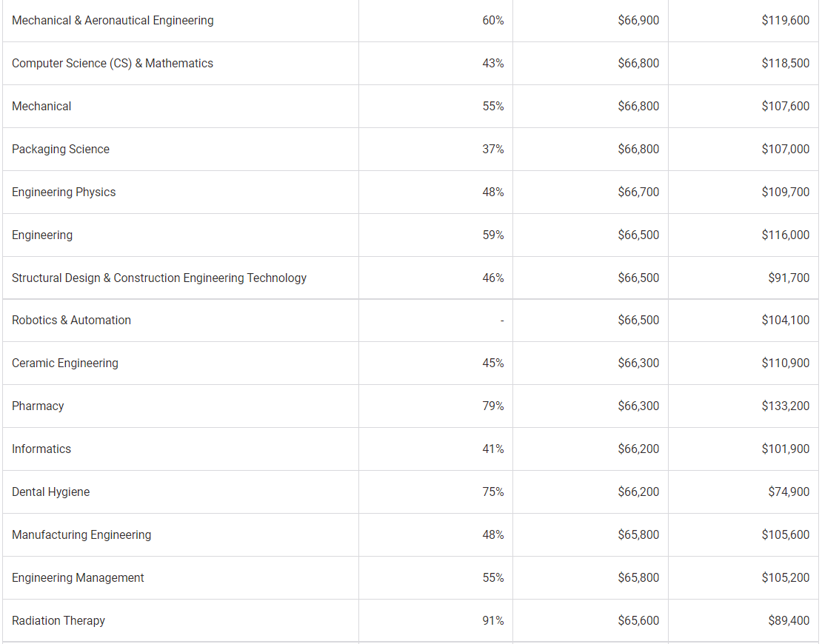Click Pharmacy's $133,200 mid-career pay cell
Viewport: 822px width, 644px height.
click(785, 406)
